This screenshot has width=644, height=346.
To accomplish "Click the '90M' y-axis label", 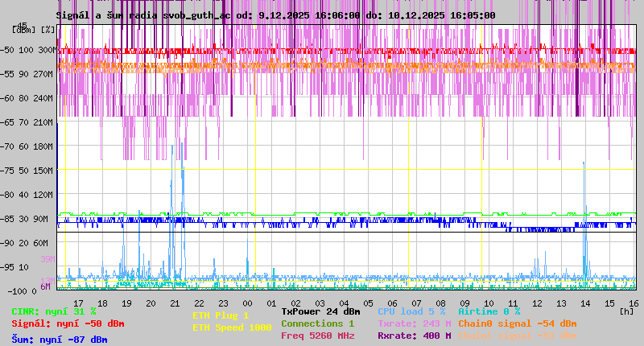I will pos(41,219).
